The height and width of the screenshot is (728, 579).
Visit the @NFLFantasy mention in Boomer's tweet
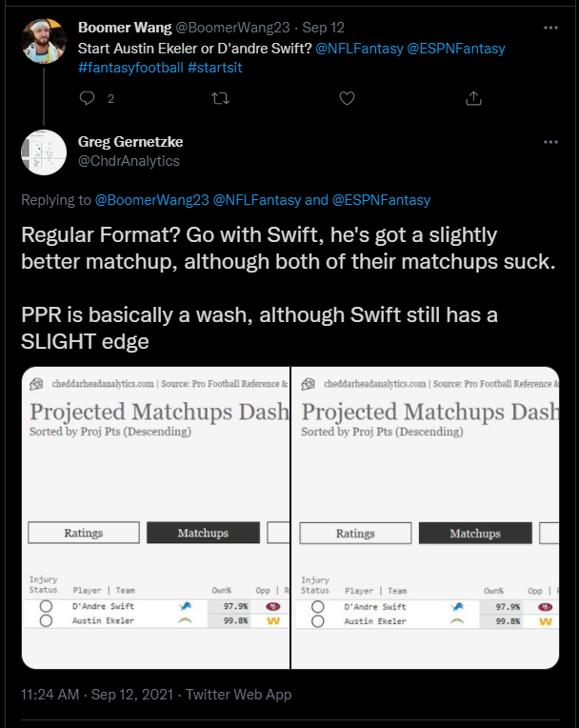[x=359, y=49]
